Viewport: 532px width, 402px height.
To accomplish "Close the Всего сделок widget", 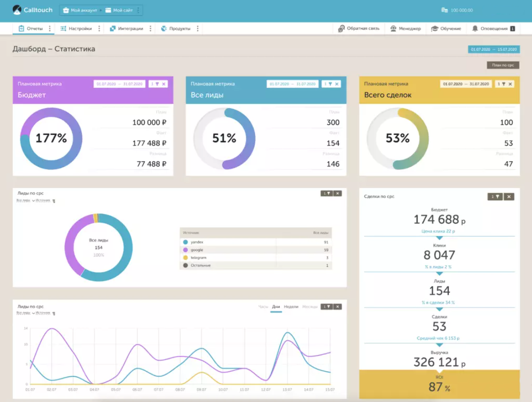I will coord(510,84).
